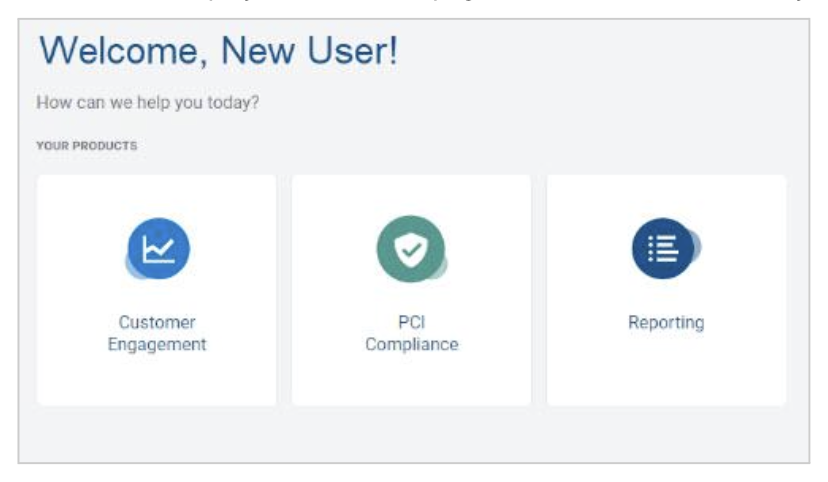
Task: Click the Customer Engagement line chart icon
Action: point(158,248)
